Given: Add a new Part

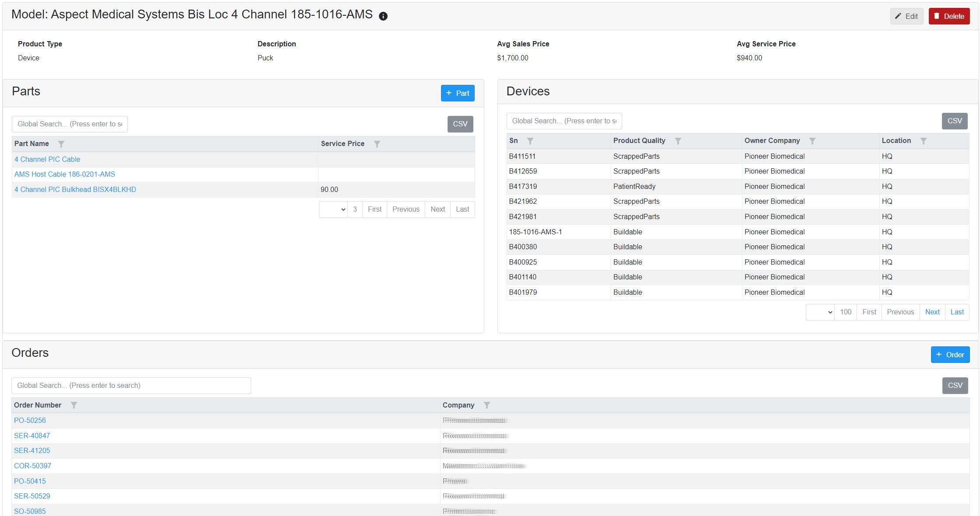Looking at the screenshot, I should click(458, 93).
